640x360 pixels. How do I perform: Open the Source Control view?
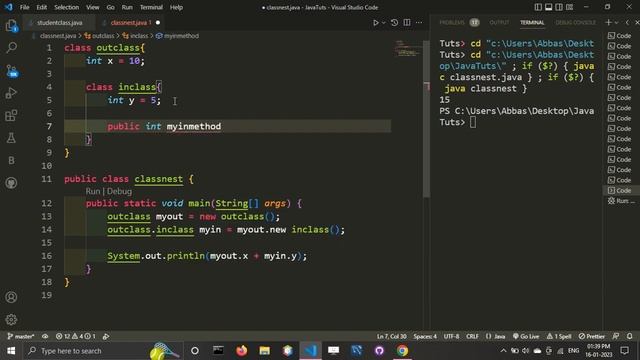(x=11, y=71)
